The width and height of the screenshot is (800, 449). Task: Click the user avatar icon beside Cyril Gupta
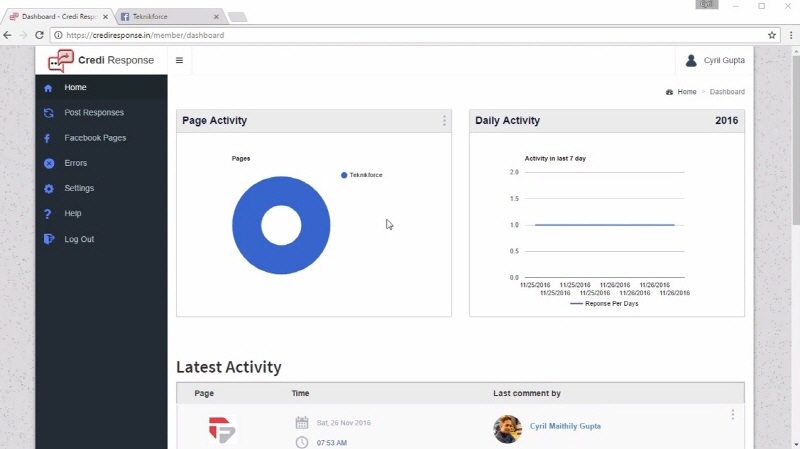pyautogui.click(x=691, y=60)
